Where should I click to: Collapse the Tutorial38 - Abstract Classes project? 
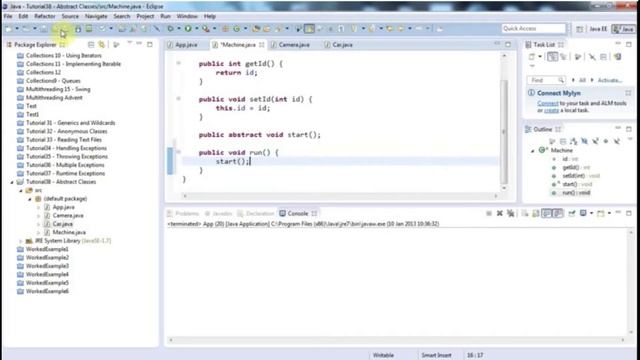[x=12, y=182]
